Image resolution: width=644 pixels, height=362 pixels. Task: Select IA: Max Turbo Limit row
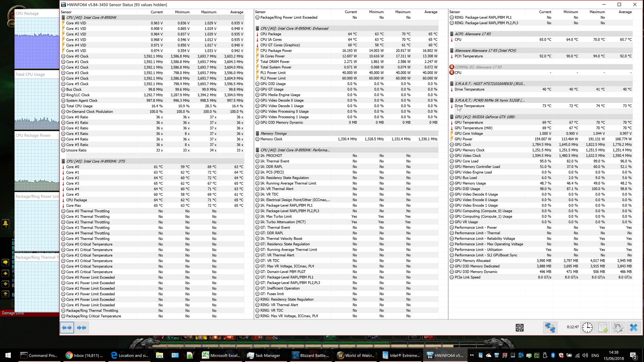click(x=346, y=217)
